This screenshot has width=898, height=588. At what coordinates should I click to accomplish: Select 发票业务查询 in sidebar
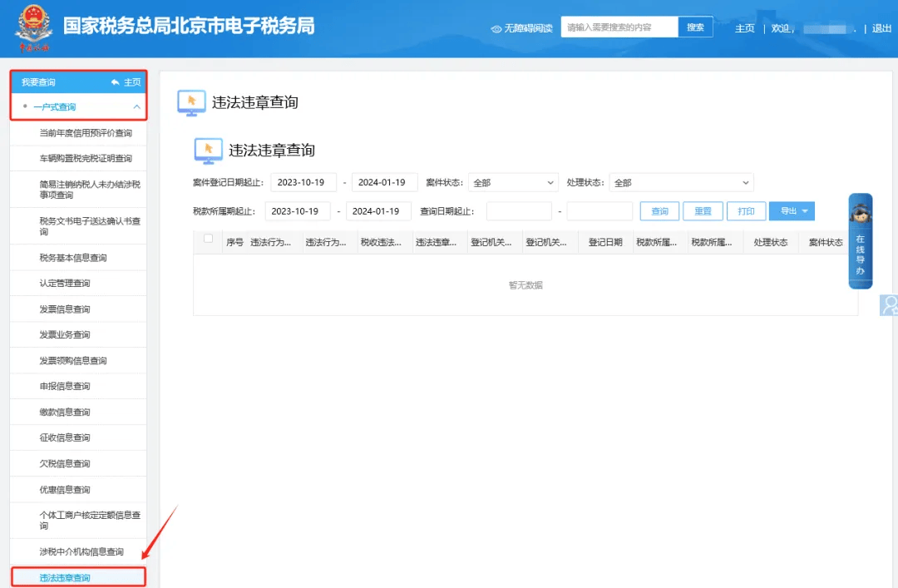tap(78, 334)
